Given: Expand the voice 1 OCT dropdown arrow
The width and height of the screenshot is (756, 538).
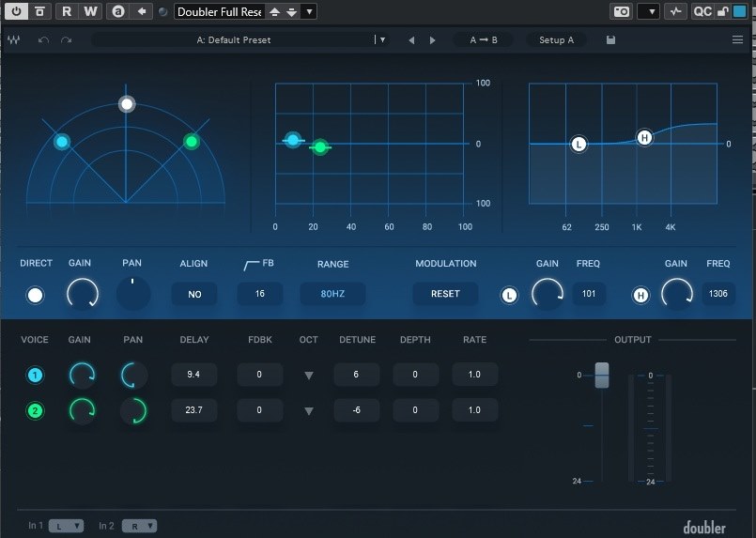Looking at the screenshot, I should tap(308, 376).
